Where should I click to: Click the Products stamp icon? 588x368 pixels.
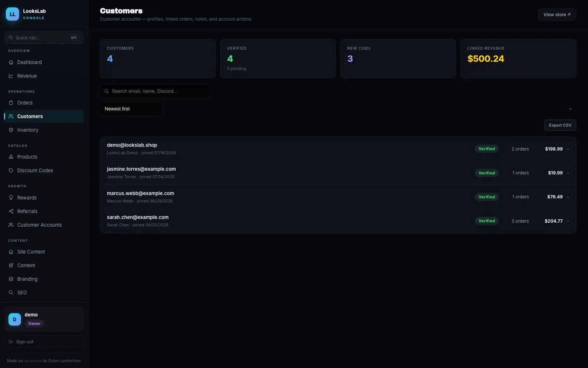click(x=11, y=157)
